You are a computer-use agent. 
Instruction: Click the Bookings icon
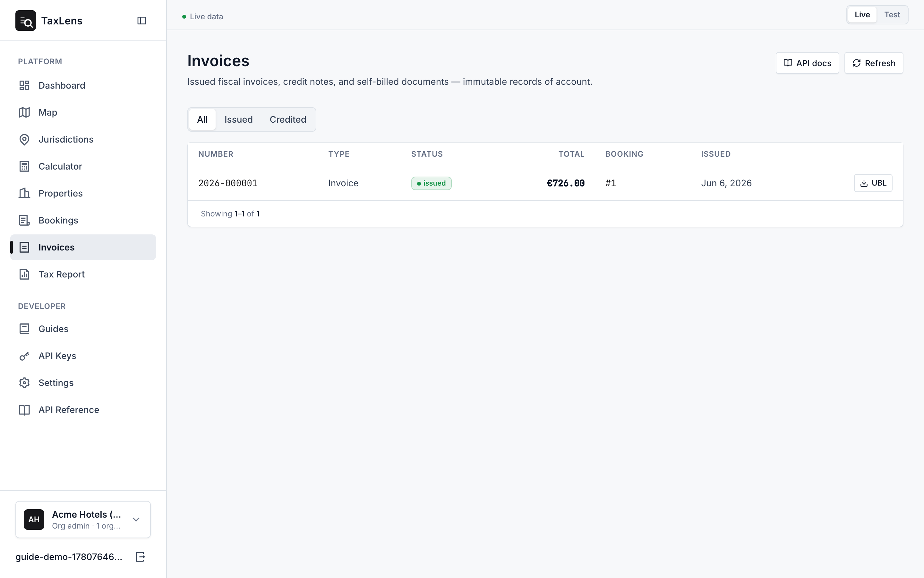coord(24,220)
